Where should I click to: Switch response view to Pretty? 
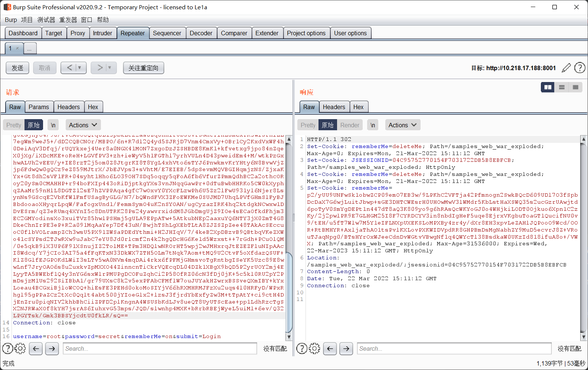click(308, 125)
